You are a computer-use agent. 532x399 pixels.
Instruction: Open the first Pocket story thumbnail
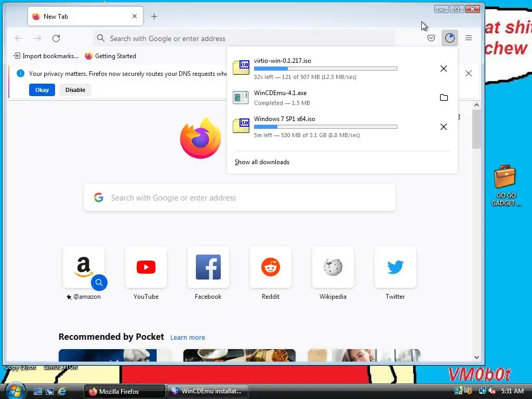point(115,355)
